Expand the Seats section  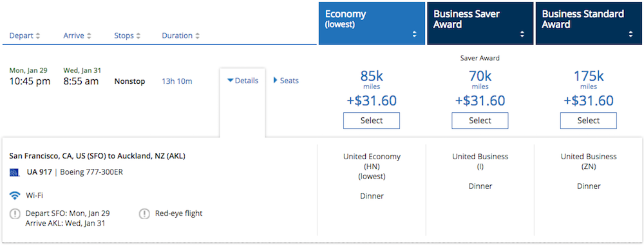pos(286,81)
